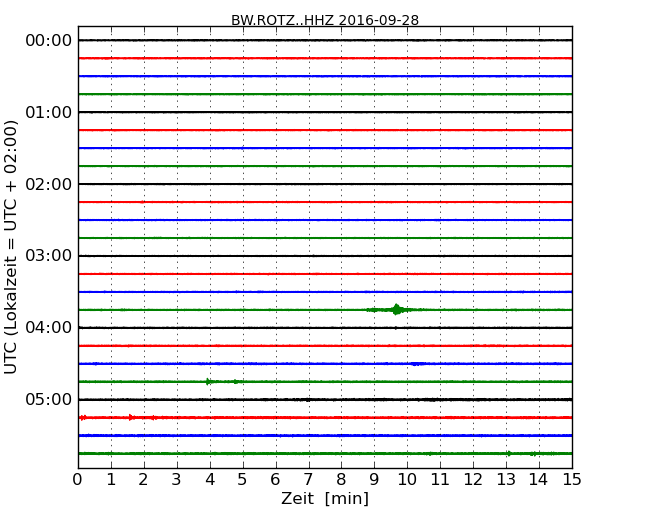This screenshot has height=520, width=650.
Task: Select x-axis tick label 14
Action: 539,480
